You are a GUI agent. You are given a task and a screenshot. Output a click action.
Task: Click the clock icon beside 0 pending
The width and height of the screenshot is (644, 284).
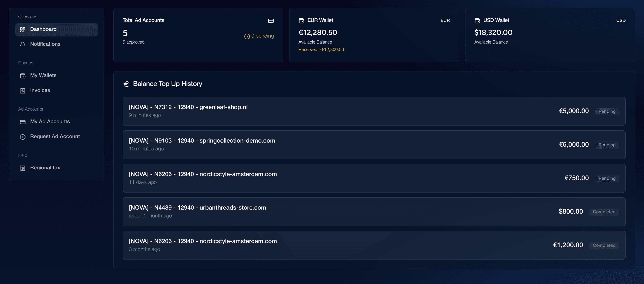247,36
